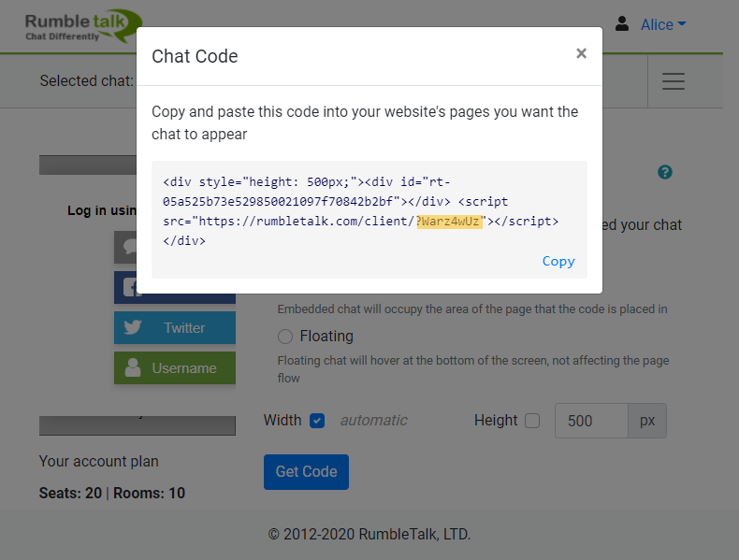739x560 pixels.
Task: Click the px unit label
Action: [647, 421]
